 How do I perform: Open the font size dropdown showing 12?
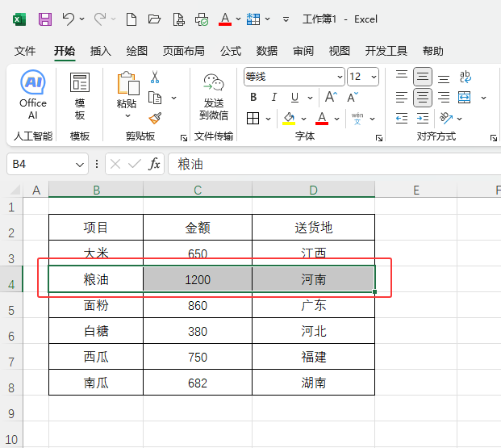coord(374,77)
